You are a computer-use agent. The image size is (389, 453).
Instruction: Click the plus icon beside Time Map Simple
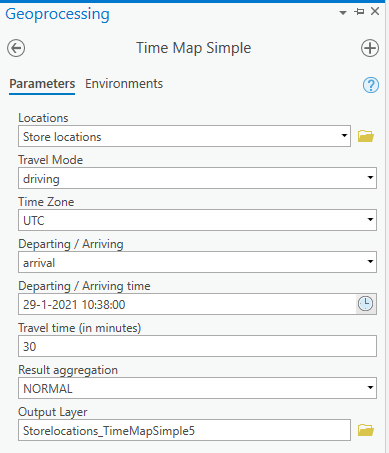coord(370,48)
